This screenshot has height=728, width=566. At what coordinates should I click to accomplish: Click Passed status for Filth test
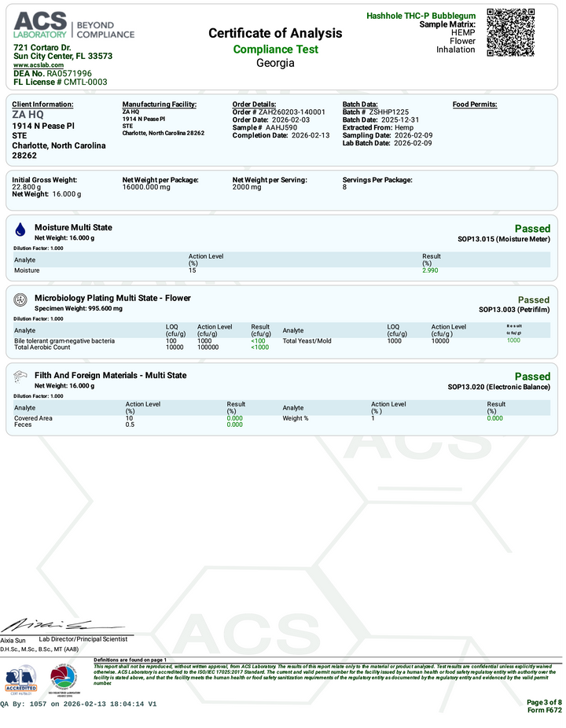click(x=532, y=377)
